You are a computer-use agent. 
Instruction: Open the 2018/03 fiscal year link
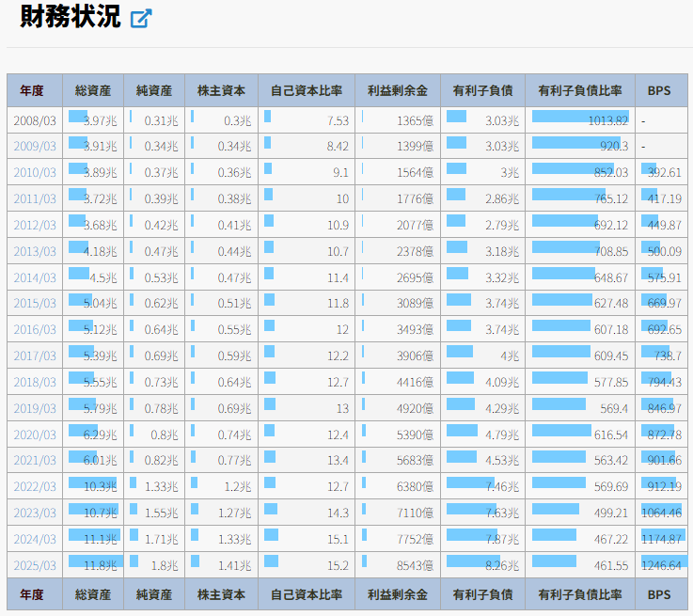35,383
